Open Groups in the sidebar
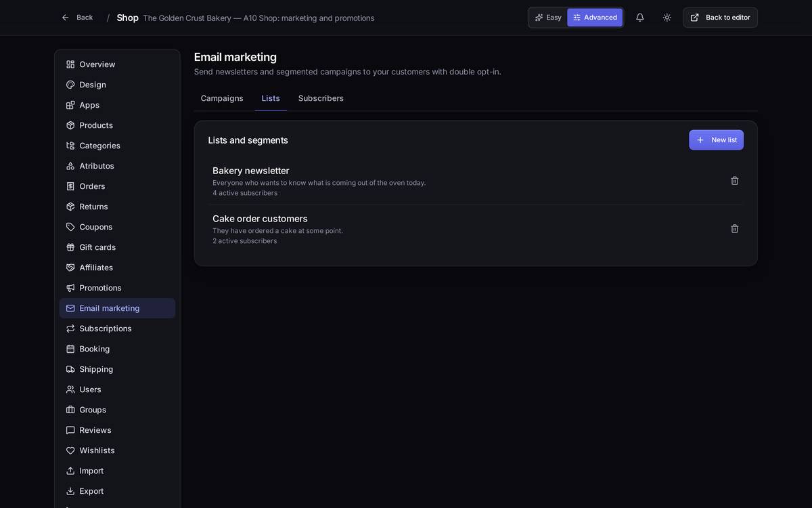Viewport: 812px width, 508px height. click(117, 410)
